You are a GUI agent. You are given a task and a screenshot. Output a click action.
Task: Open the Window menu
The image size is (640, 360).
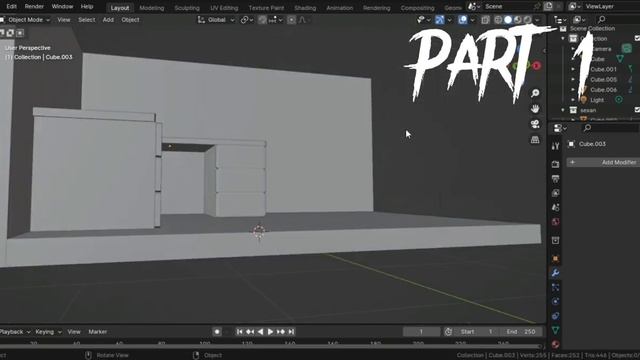point(62,7)
